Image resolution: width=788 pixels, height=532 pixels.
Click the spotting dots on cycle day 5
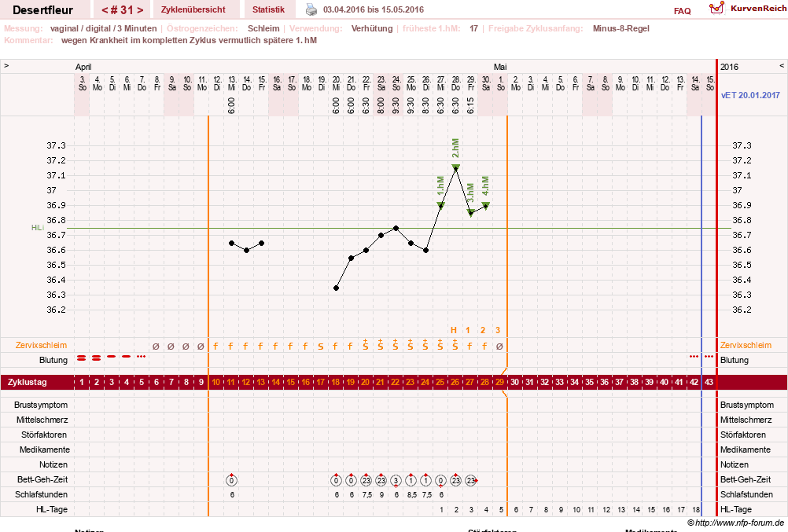142,357
